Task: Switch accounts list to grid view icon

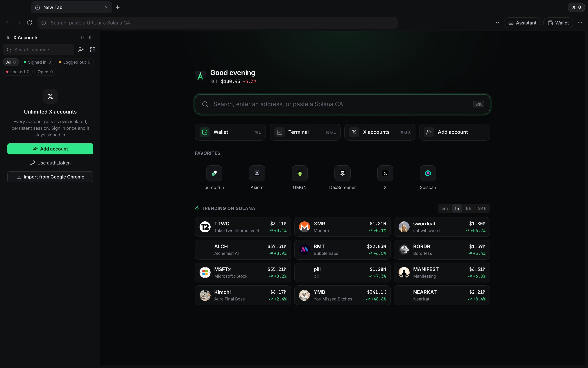Action: pos(93,50)
